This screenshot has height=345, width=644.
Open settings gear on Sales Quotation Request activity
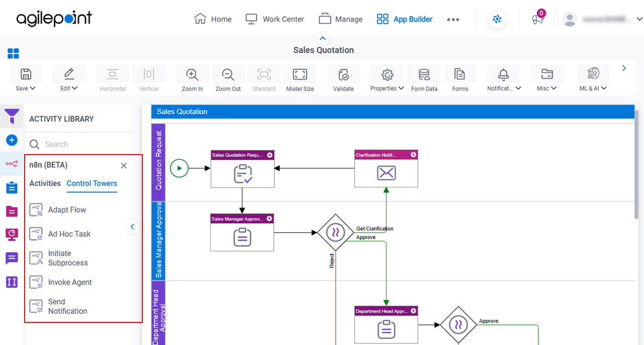[x=270, y=155]
